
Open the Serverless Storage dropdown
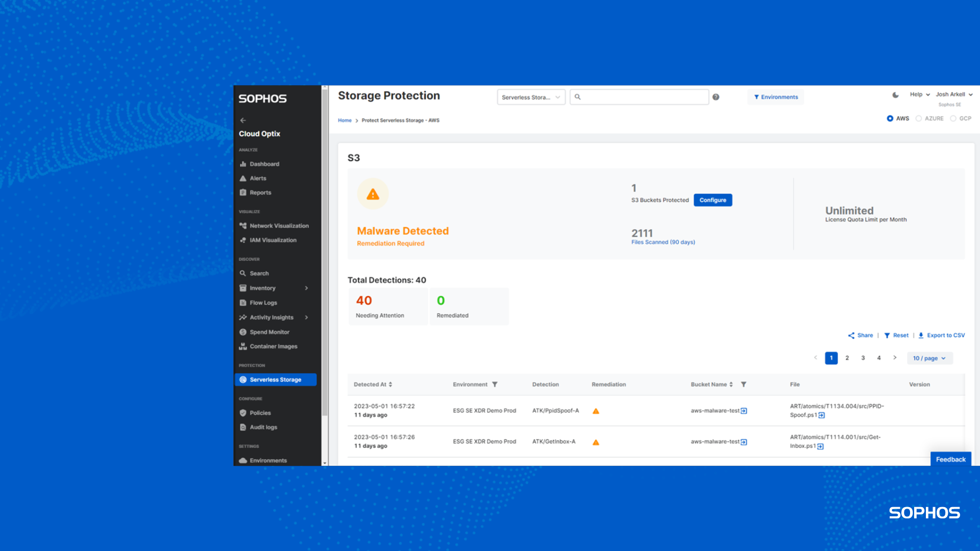click(x=531, y=97)
